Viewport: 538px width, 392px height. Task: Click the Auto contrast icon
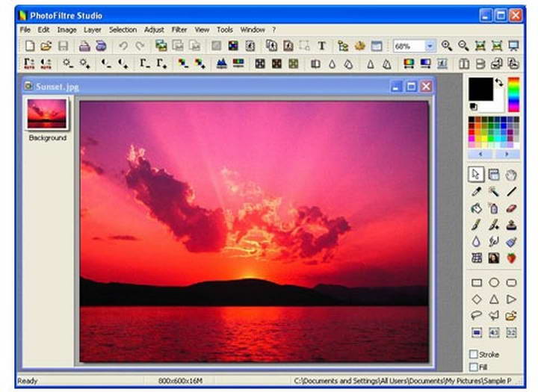point(46,63)
